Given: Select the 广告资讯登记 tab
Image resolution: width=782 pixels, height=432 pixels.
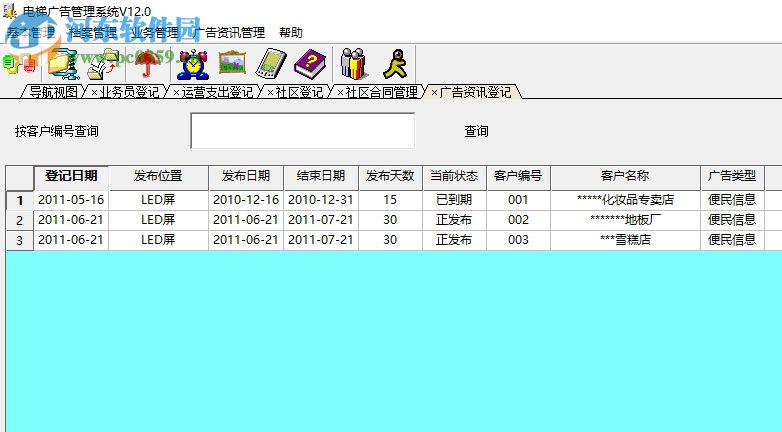Looking at the screenshot, I should tap(475, 92).
